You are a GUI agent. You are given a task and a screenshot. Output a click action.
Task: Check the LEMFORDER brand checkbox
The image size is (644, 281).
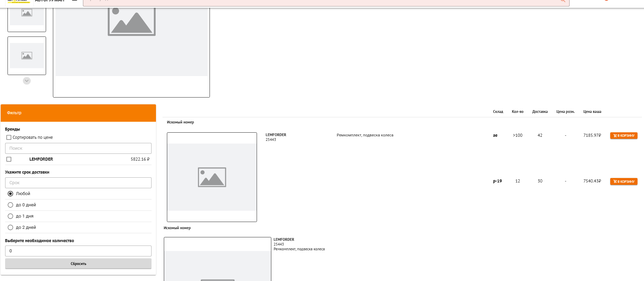point(9,159)
